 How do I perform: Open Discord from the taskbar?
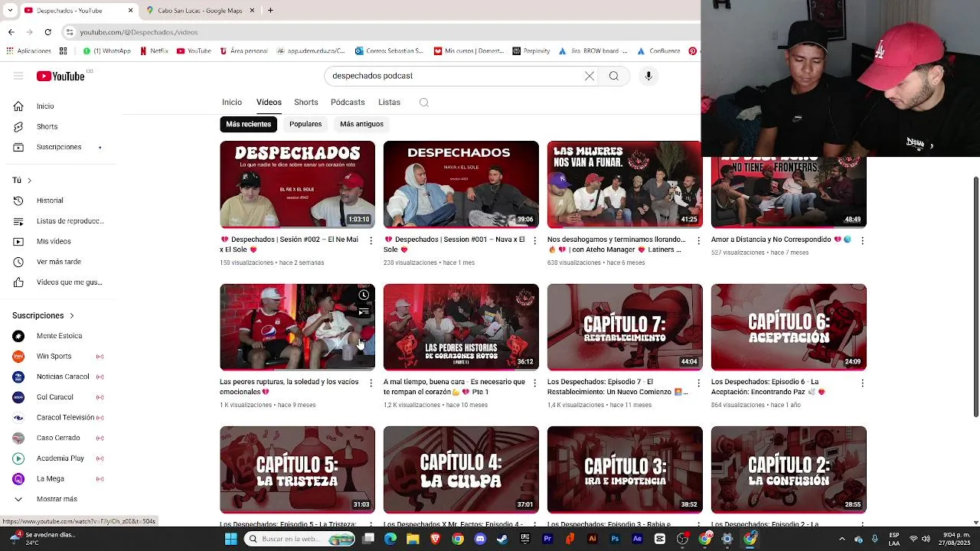tap(480, 539)
